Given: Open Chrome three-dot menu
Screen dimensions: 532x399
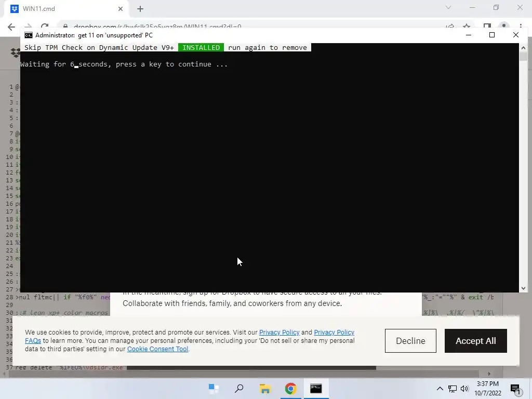Looking at the screenshot, I should click(x=521, y=26).
